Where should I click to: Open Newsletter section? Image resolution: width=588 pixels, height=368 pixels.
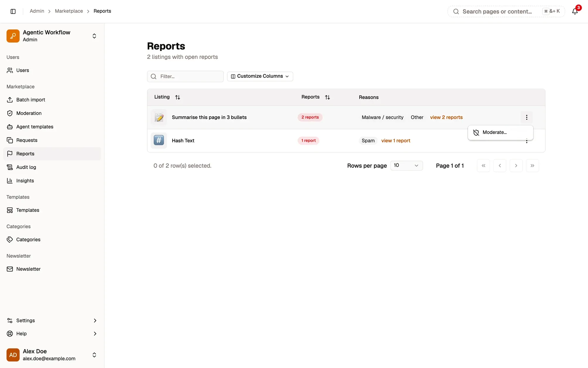click(52, 269)
